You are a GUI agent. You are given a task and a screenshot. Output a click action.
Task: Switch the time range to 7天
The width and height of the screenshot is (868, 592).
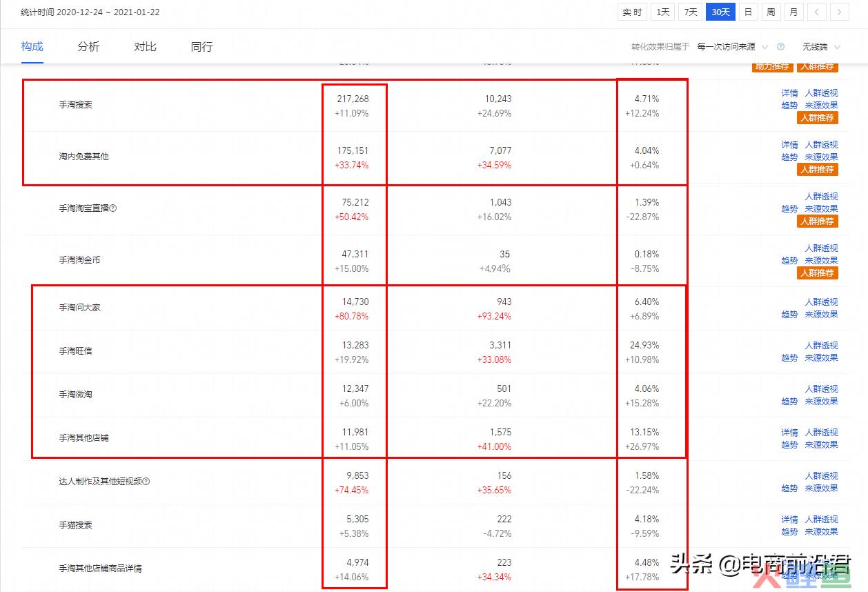[690, 12]
